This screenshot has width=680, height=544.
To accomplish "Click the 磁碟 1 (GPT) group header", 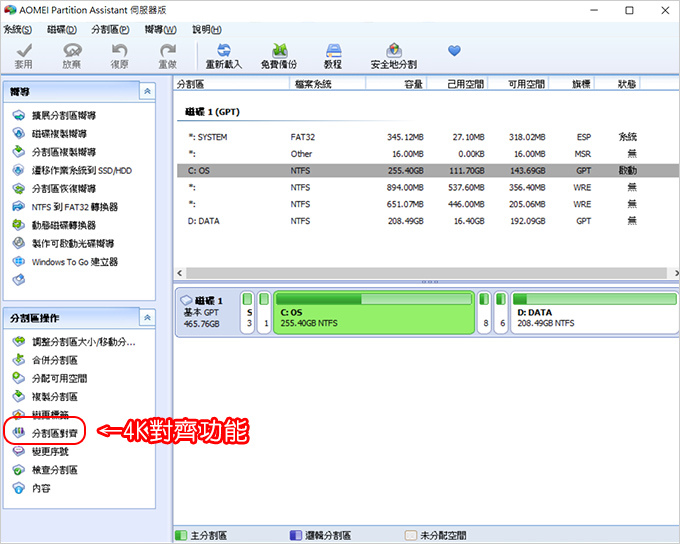I will pyautogui.click(x=212, y=112).
